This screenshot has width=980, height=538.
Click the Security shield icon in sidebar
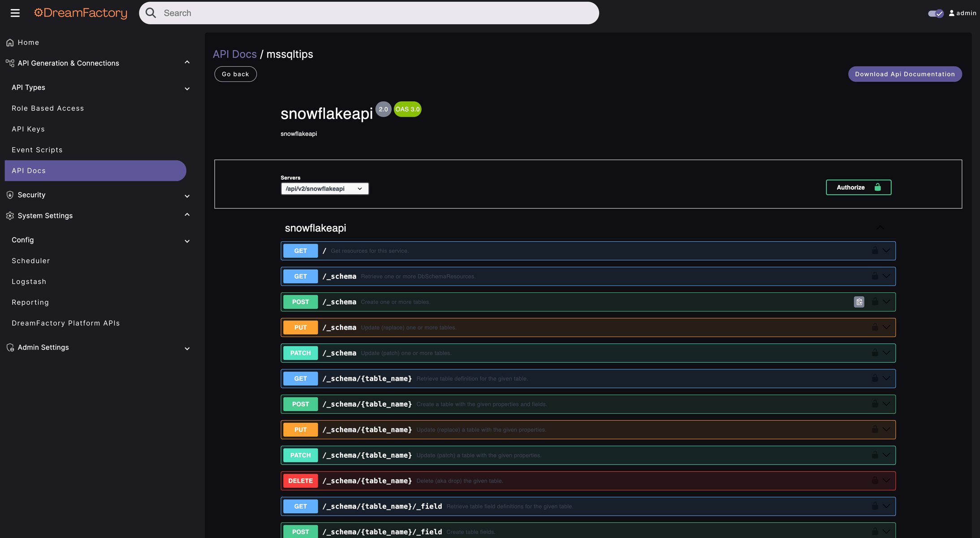(9, 195)
